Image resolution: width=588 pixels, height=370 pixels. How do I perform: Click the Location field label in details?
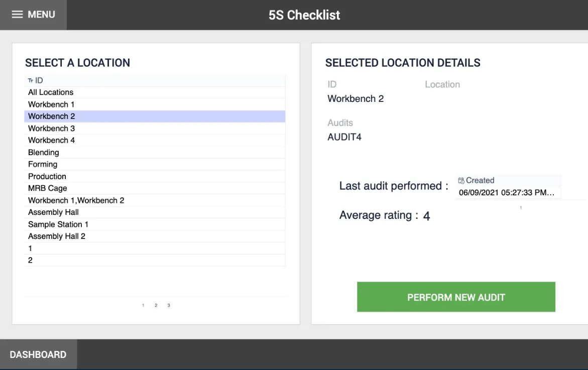[442, 85]
